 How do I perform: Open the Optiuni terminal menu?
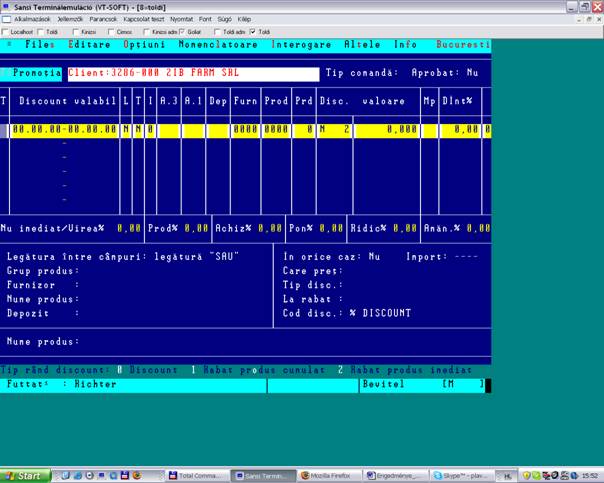tap(144, 45)
